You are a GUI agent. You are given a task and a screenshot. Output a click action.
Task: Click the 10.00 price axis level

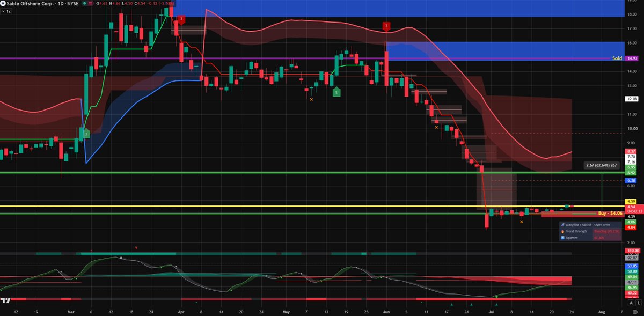coord(632,128)
